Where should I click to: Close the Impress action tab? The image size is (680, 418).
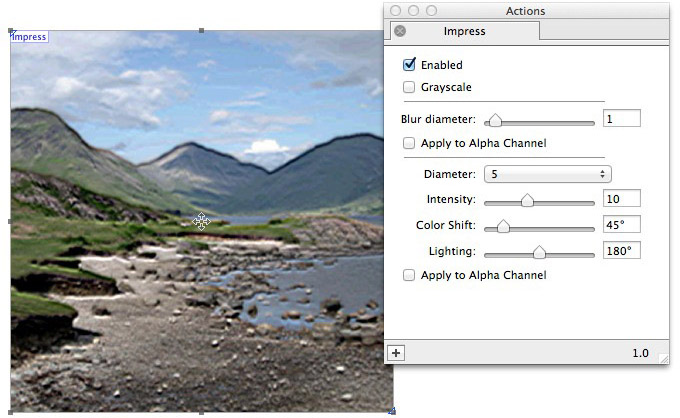400,31
